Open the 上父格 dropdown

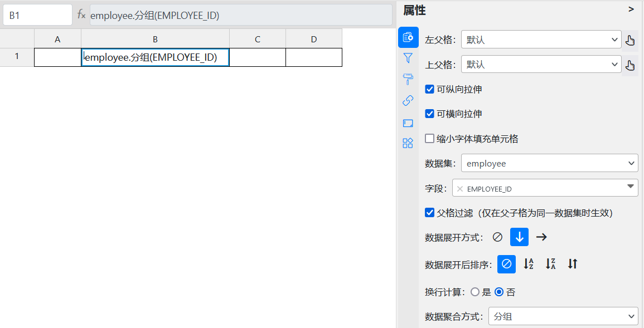point(541,65)
